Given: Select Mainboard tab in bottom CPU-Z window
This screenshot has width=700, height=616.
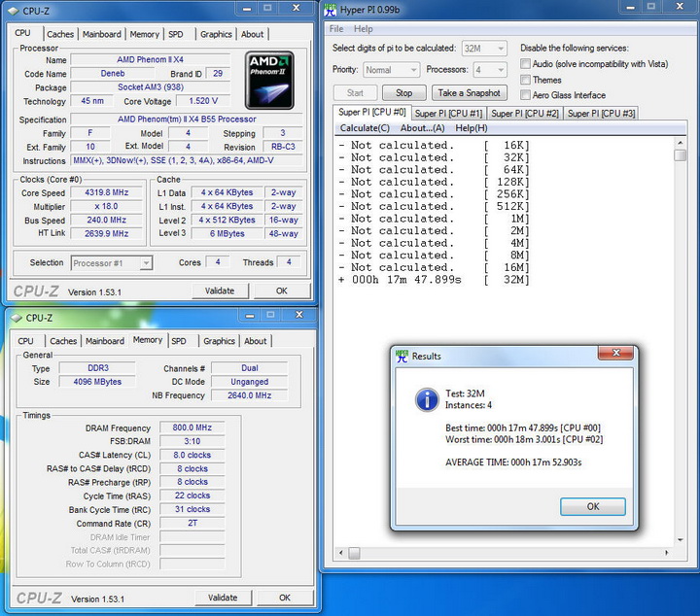Looking at the screenshot, I should [x=105, y=341].
